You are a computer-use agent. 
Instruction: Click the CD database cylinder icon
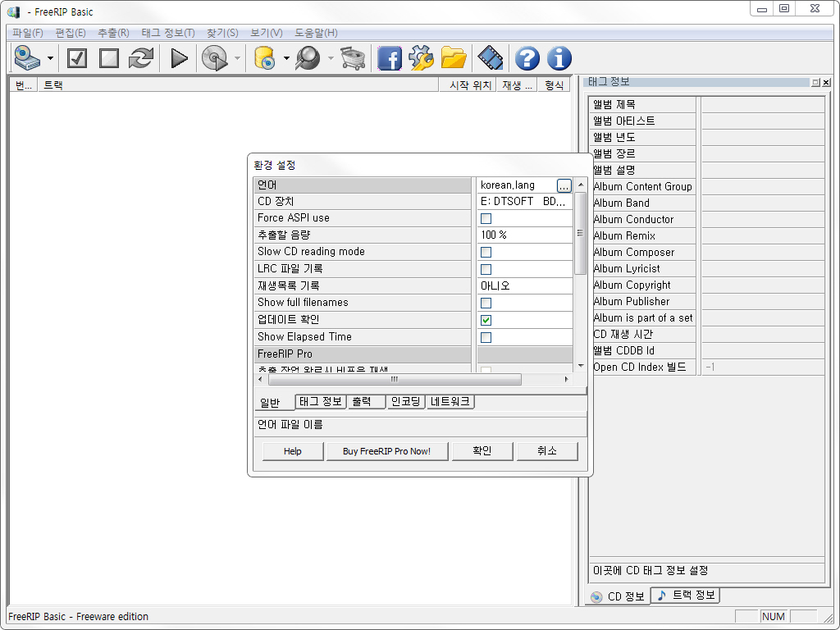pyautogui.click(x=265, y=58)
